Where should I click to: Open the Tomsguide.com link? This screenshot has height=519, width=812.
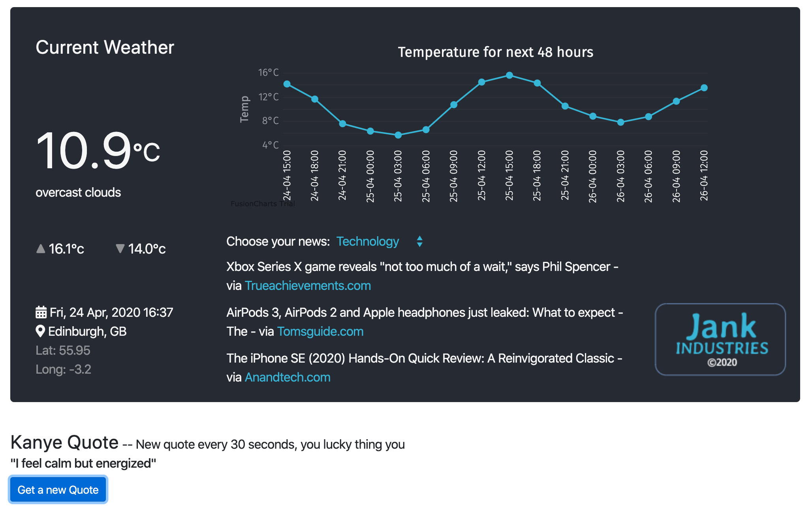(320, 331)
